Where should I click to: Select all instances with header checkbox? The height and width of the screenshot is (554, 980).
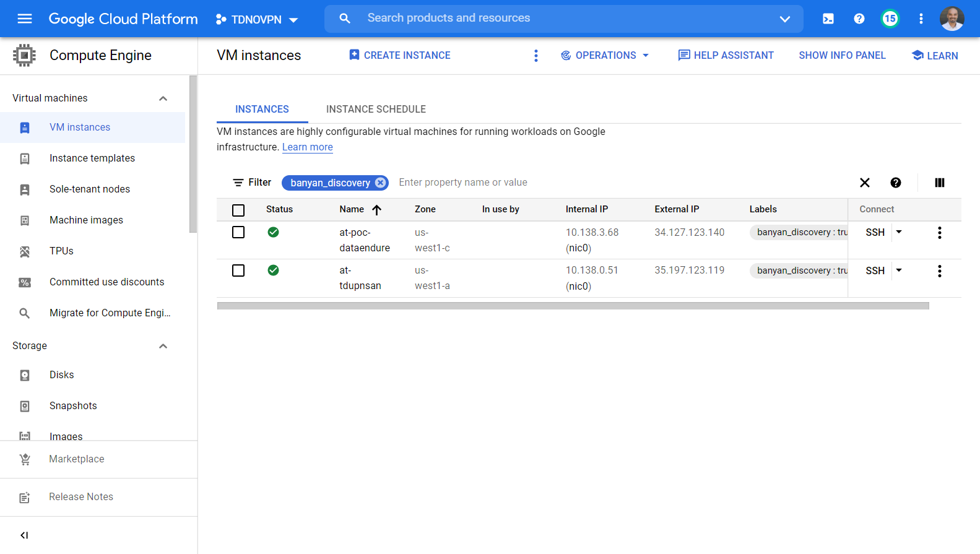[x=238, y=210]
